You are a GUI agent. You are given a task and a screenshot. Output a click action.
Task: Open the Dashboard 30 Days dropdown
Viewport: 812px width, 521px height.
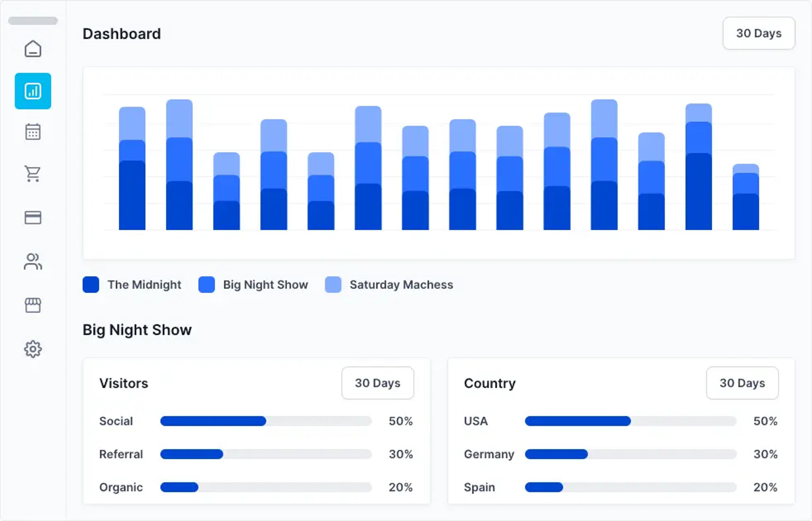[759, 33]
